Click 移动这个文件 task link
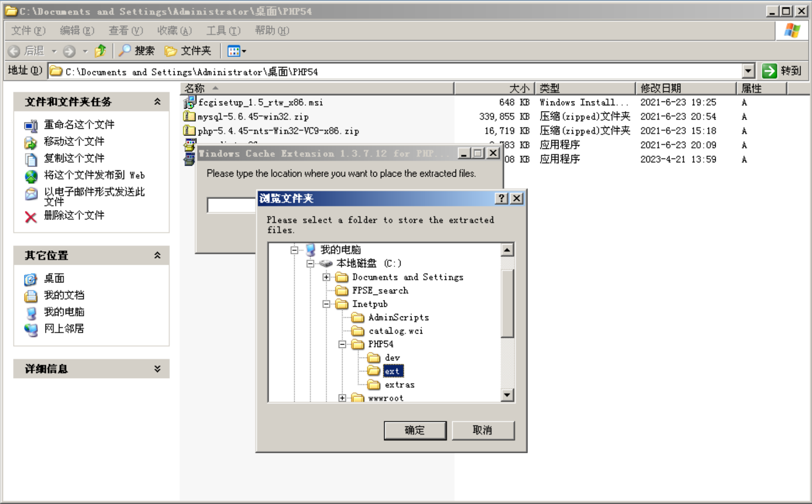 (x=74, y=142)
